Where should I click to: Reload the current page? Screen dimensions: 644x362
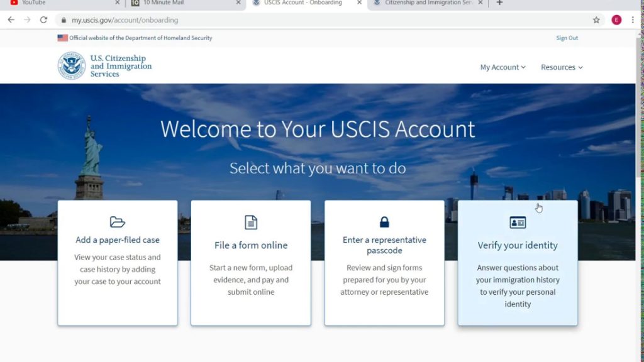click(x=43, y=19)
